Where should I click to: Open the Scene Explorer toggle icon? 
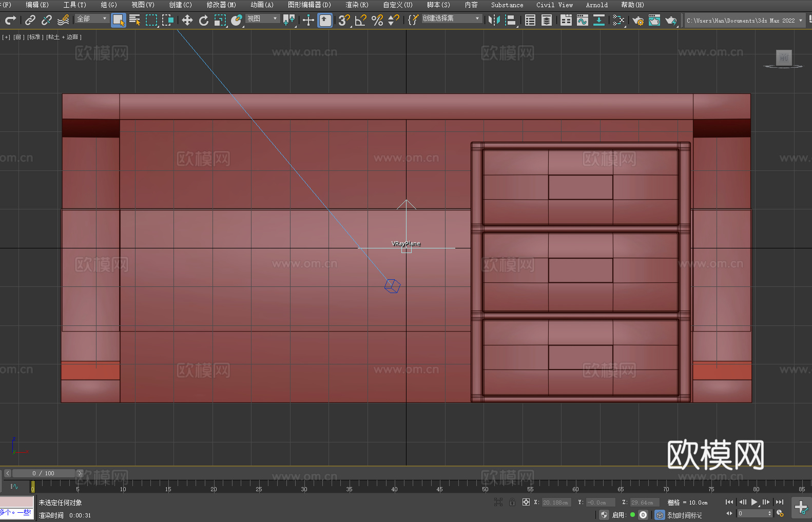point(530,20)
